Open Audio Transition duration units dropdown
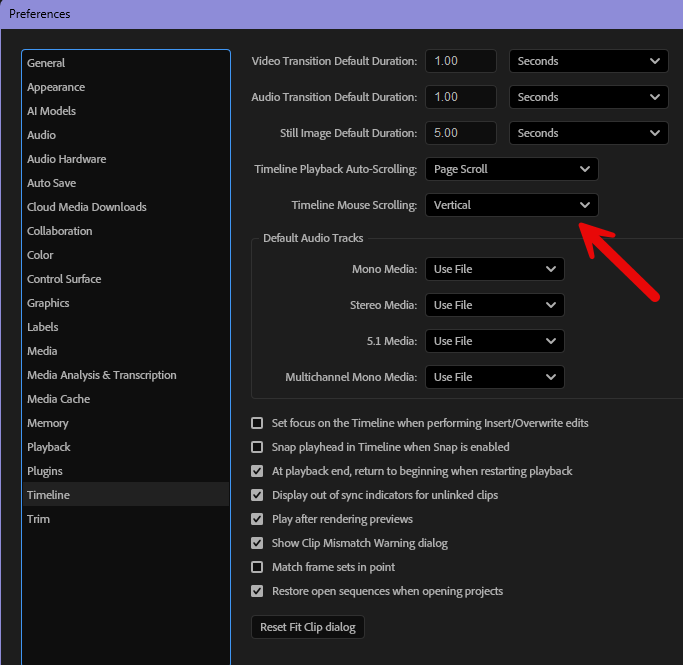The width and height of the screenshot is (683, 665). click(x=588, y=97)
